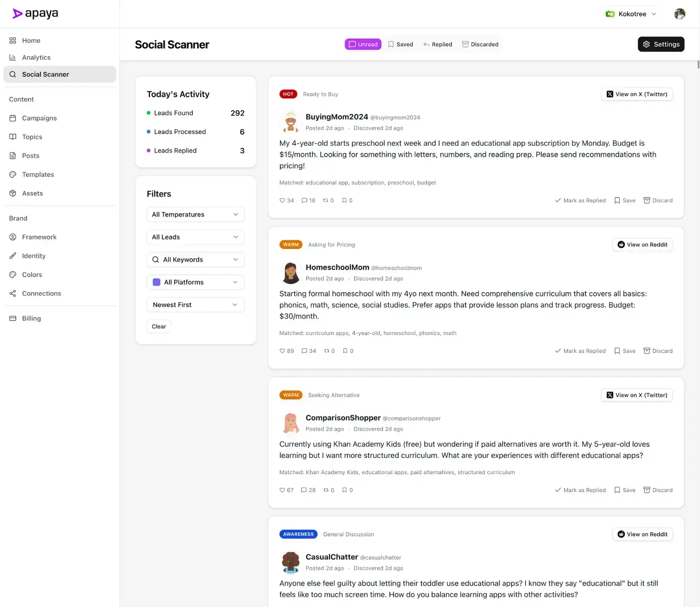Open the Templates panel in sidebar
The image size is (700, 607).
coord(38,174)
